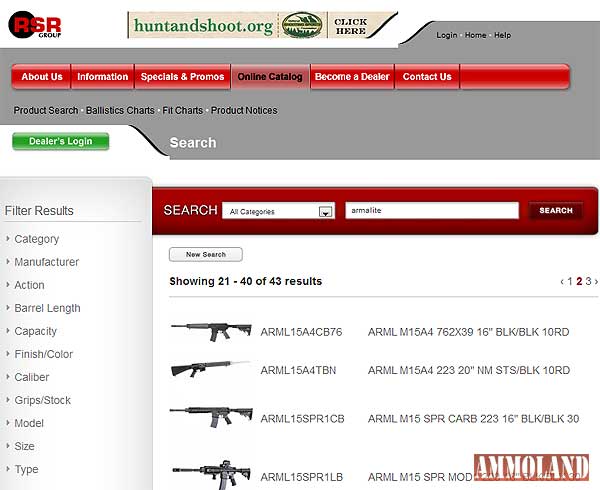The width and height of the screenshot is (600, 490).
Task: Go to the Home link
Action: tap(476, 35)
